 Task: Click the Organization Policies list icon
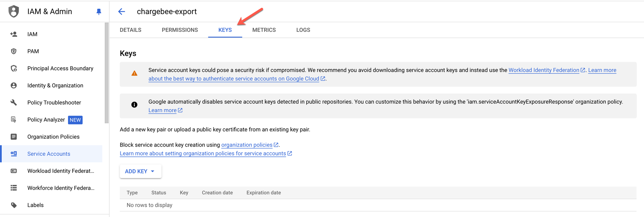click(14, 137)
